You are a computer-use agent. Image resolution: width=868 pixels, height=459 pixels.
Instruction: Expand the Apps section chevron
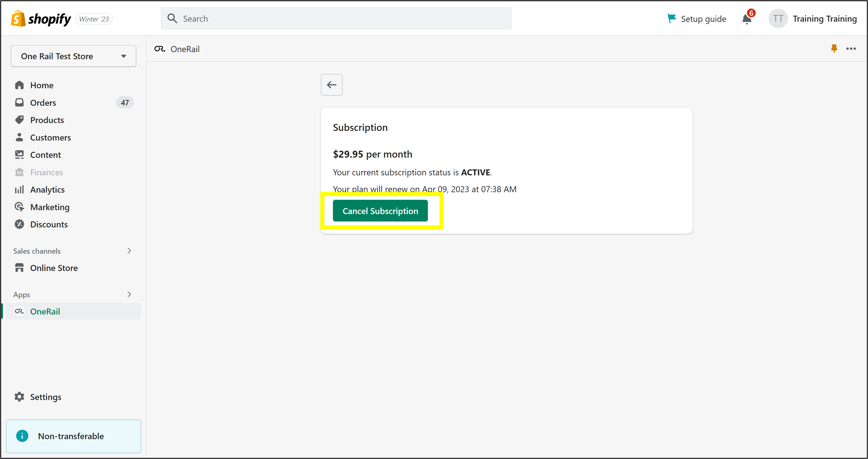[x=129, y=294]
